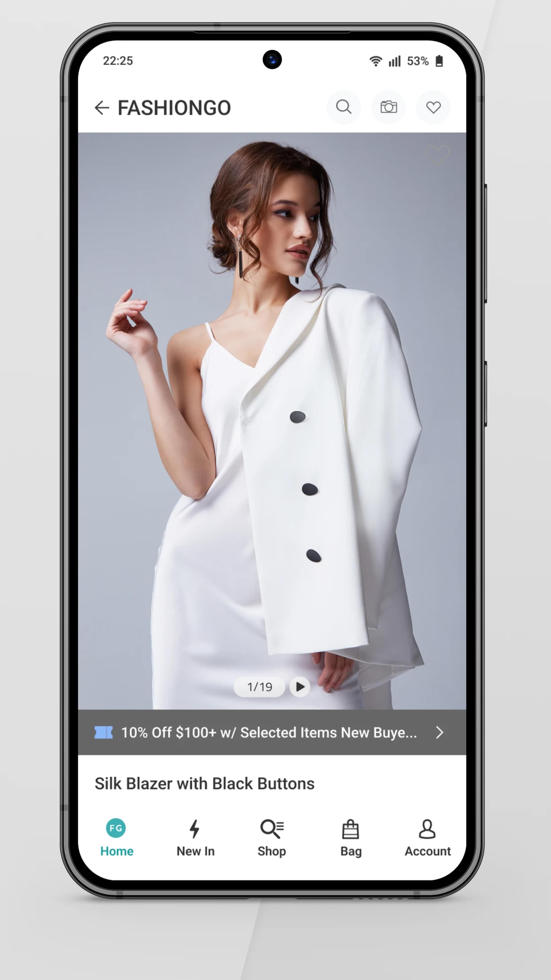Screen dimensions: 551x980
Task: View image 1 of 19 thumbnail
Action: click(x=259, y=686)
